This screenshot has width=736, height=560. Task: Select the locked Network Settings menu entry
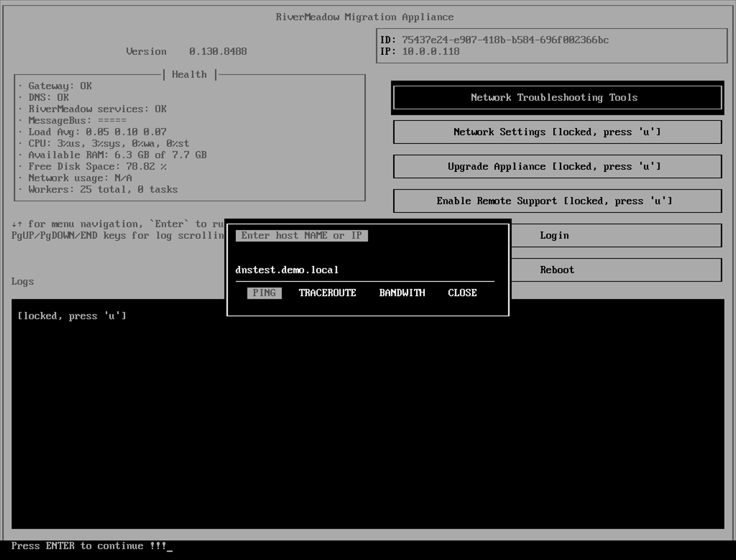click(557, 132)
